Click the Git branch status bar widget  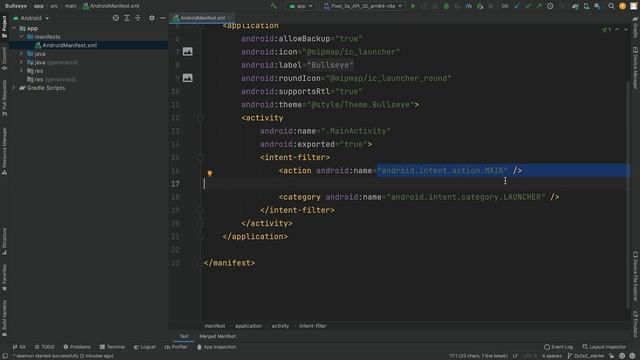(x=587, y=356)
